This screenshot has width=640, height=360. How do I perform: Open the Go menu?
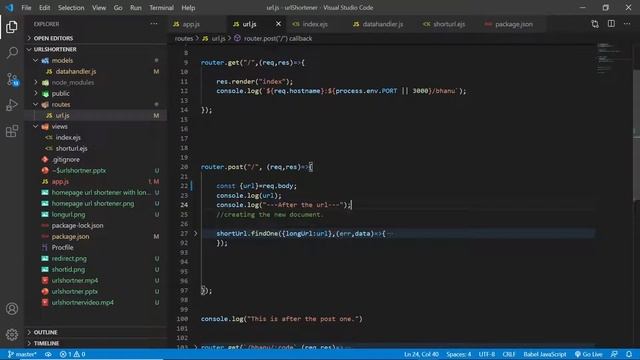pos(118,8)
